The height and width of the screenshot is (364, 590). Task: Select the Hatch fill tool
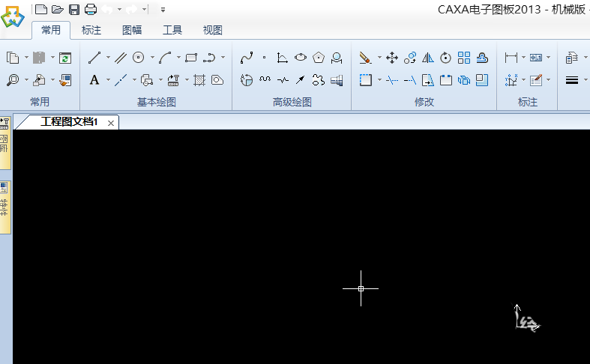(199, 80)
